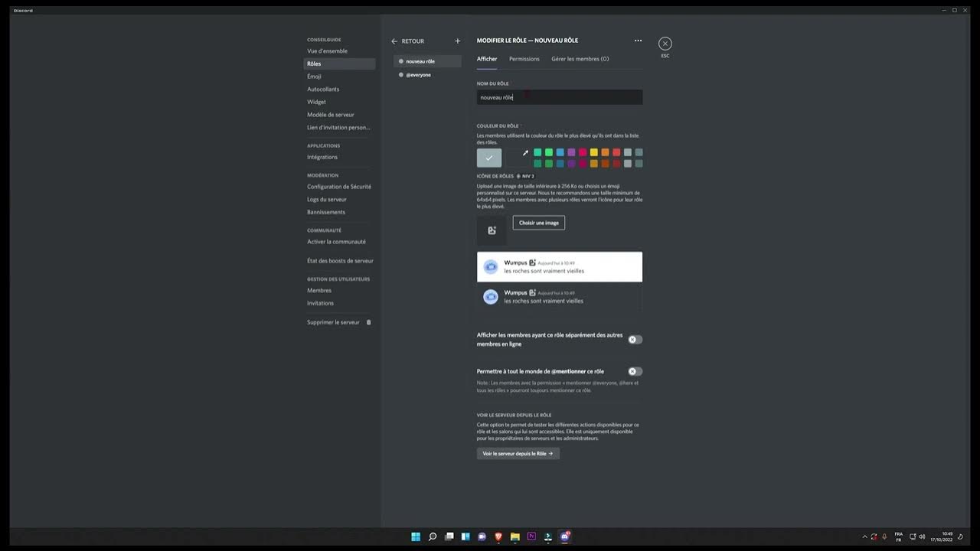
Task: Open Autocollants settings
Action: [x=339, y=90]
